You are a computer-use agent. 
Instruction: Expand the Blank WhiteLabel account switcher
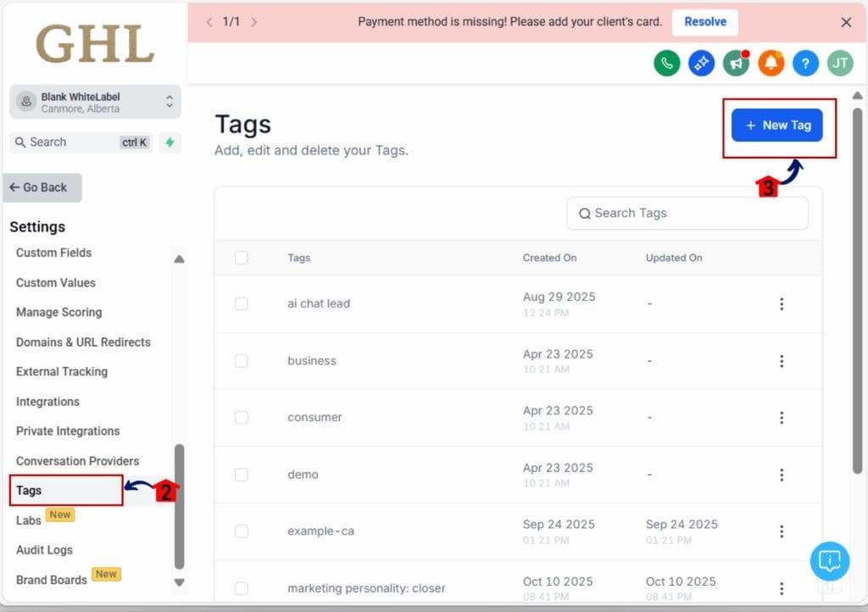[x=96, y=102]
